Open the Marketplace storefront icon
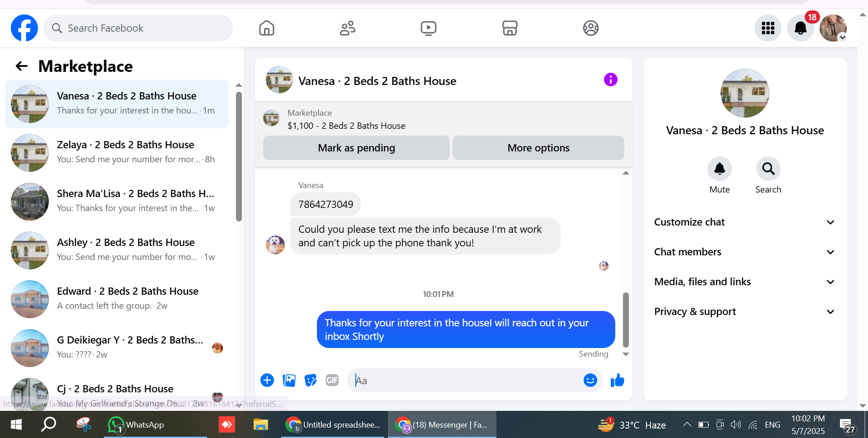This screenshot has height=438, width=868. pyautogui.click(x=510, y=28)
